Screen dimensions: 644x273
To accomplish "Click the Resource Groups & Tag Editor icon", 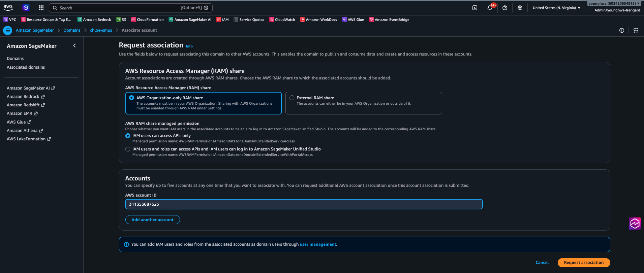I will coord(23,20).
